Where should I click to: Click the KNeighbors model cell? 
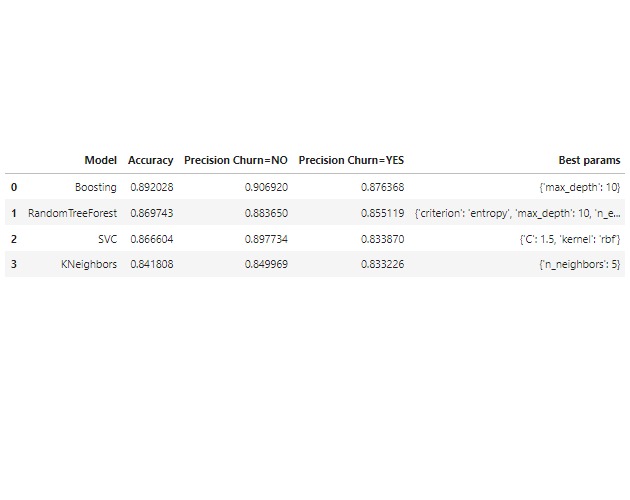[x=91, y=265]
